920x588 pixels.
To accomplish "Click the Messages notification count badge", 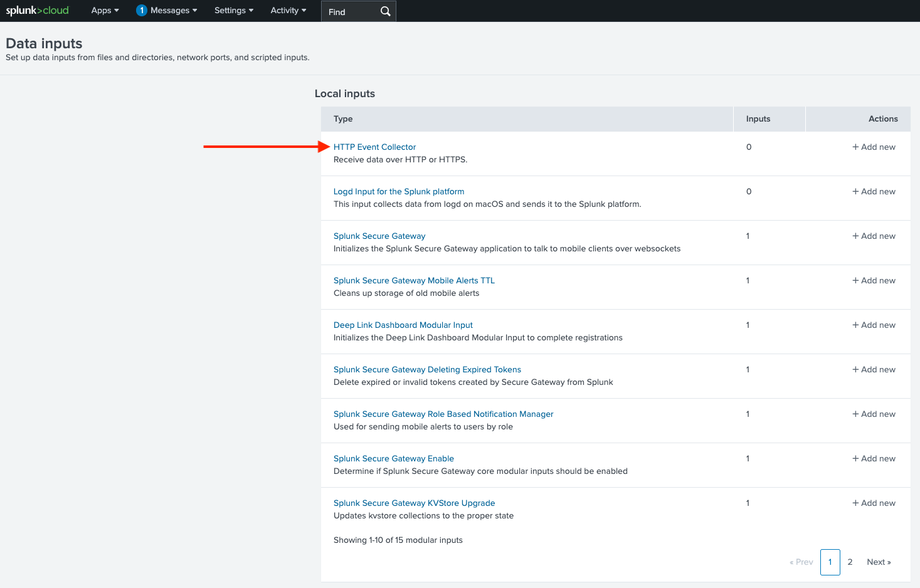I will 142,11.
